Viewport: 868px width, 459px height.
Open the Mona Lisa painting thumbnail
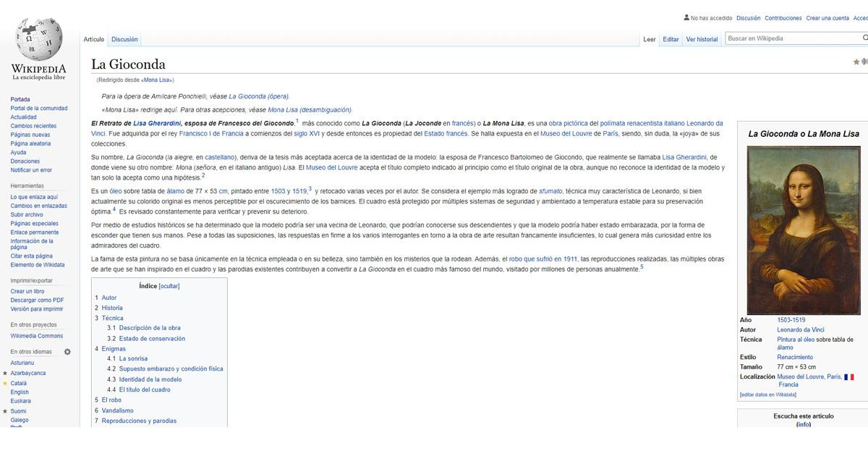pos(804,230)
